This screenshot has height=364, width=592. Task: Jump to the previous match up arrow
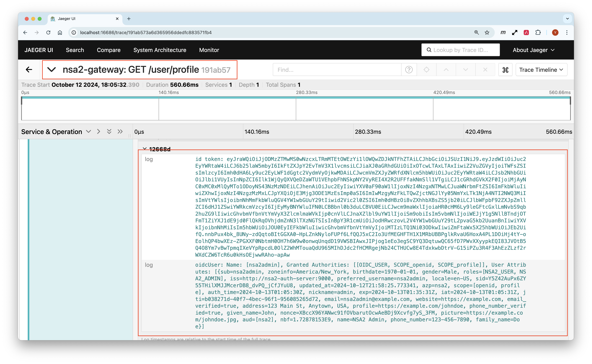point(446,70)
